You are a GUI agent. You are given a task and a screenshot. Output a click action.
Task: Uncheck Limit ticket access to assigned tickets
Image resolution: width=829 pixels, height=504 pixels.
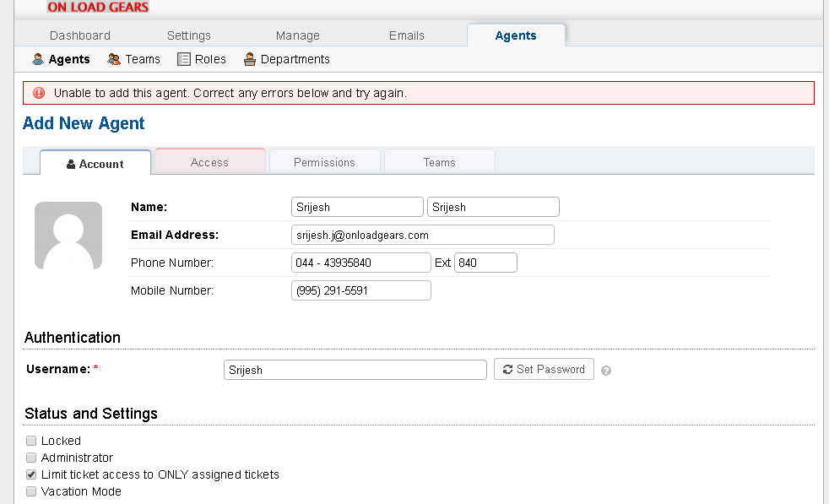point(31,474)
